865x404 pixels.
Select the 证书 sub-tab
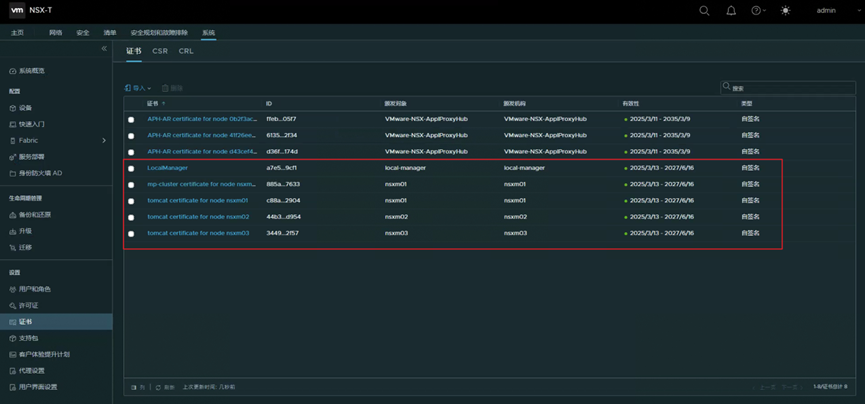click(134, 51)
